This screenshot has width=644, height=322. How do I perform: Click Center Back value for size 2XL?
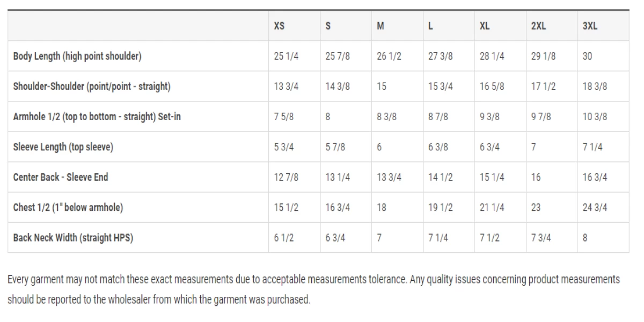(536, 177)
